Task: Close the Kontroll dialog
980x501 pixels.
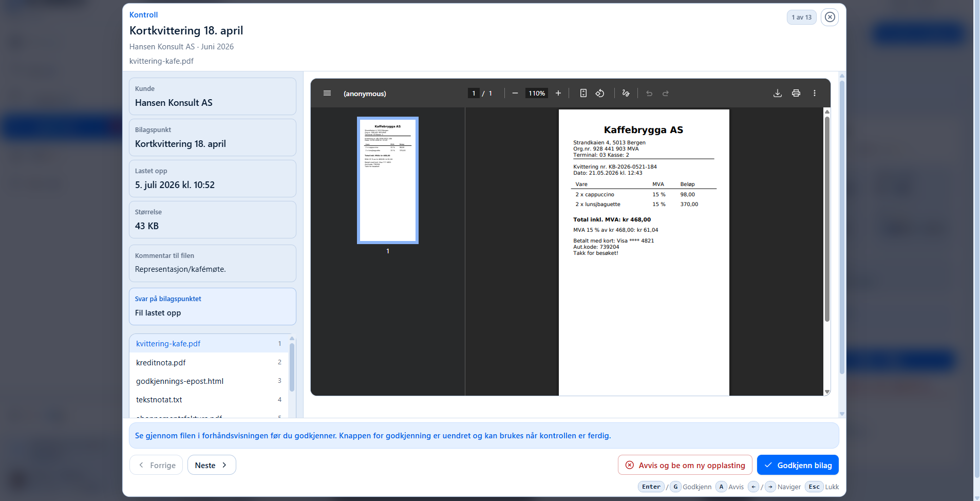Action: tap(830, 17)
